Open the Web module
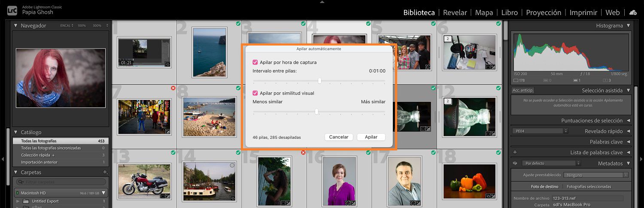This screenshot has height=208, width=644. click(613, 12)
